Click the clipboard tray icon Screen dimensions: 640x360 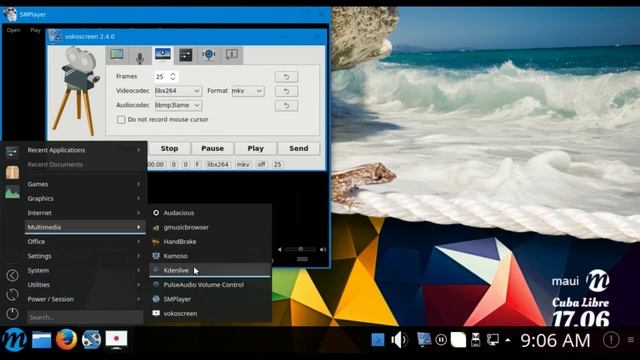pyautogui.click(x=458, y=340)
